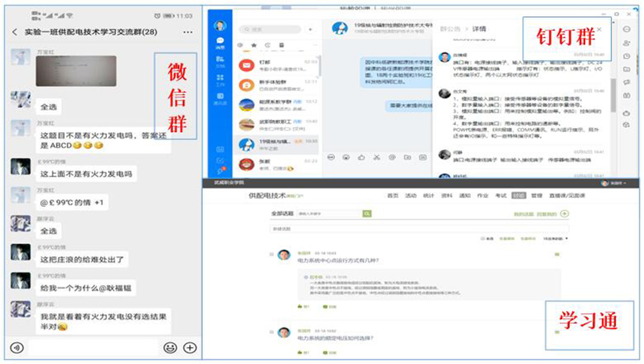Tap the WeChat back arrow

(14, 31)
